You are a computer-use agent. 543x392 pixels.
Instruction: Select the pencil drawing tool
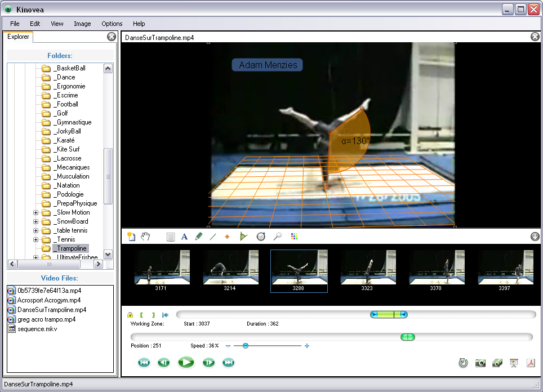click(x=198, y=237)
